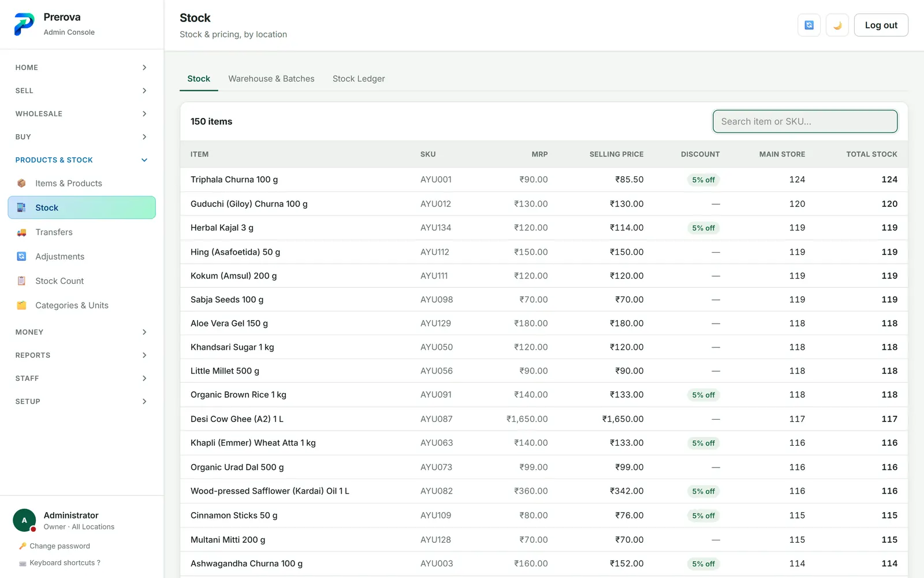924x578 pixels.
Task: Click the Search item or SKU field
Action: coord(805,121)
